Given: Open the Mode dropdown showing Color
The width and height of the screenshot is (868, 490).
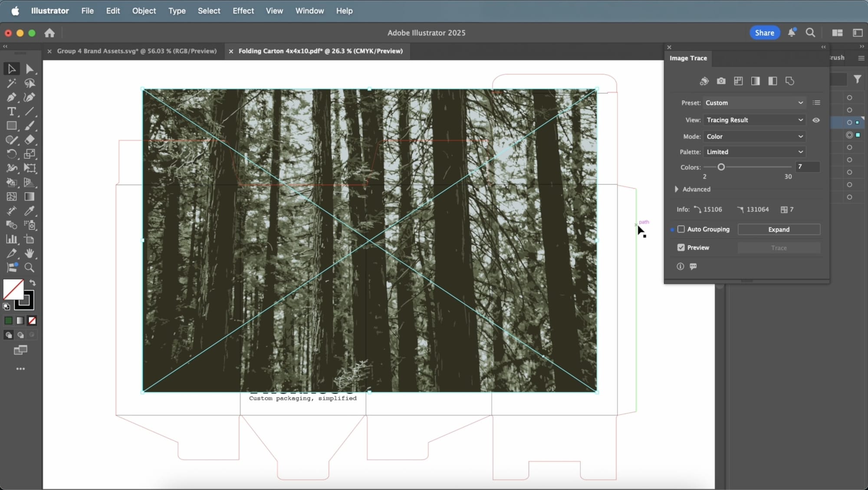Looking at the screenshot, I should pos(754,137).
